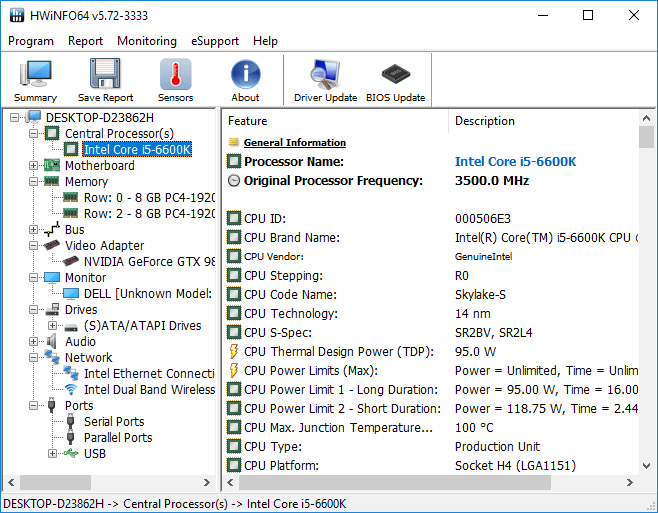Select Parallel Ports in the tree

(118, 437)
